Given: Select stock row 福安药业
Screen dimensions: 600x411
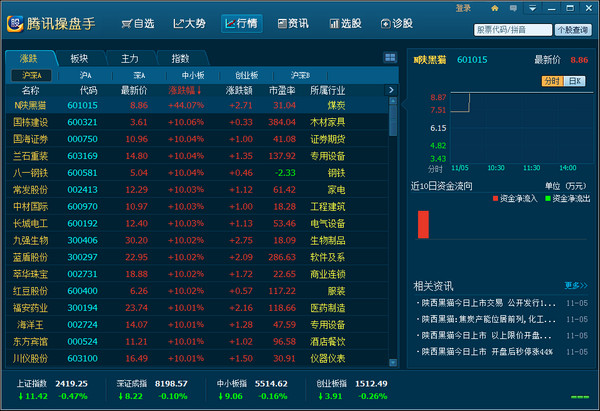Looking at the screenshot, I should [x=197, y=308].
